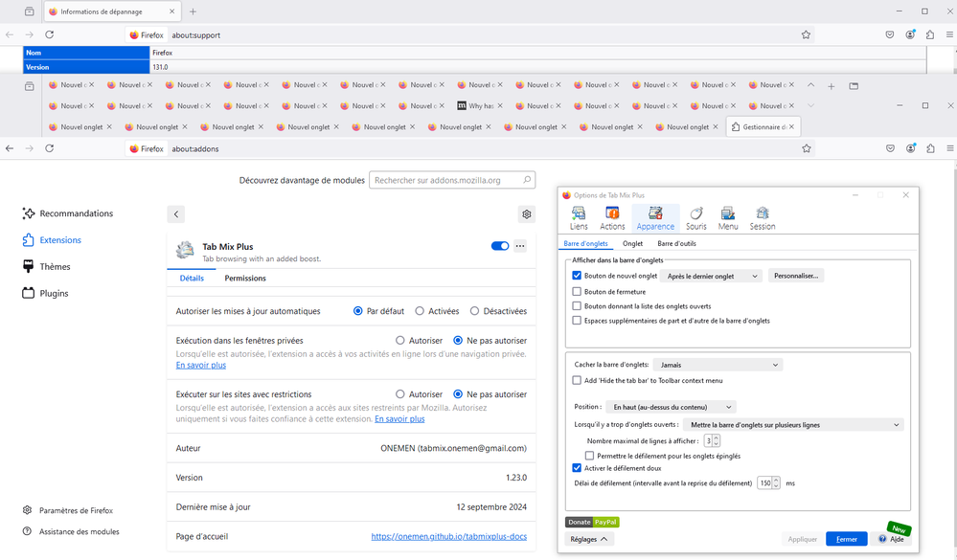Open the hamburger menu in about:addons window
Viewport: 957px width, 560px height.
coord(949,148)
